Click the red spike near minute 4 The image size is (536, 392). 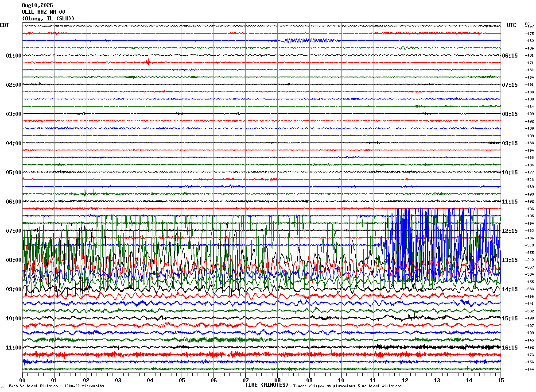[148, 62]
